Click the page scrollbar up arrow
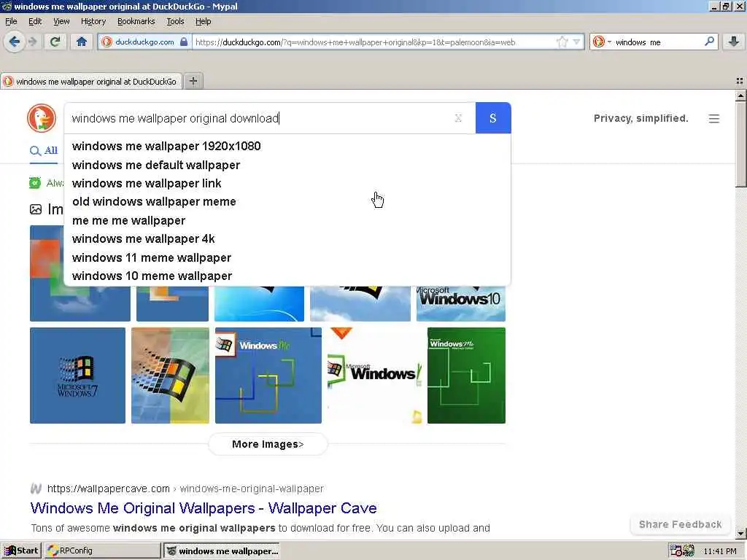747x560 pixels. coord(740,96)
